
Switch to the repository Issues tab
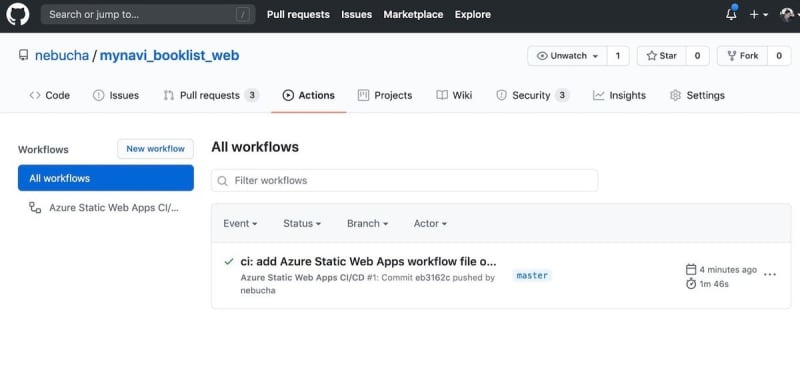point(116,95)
